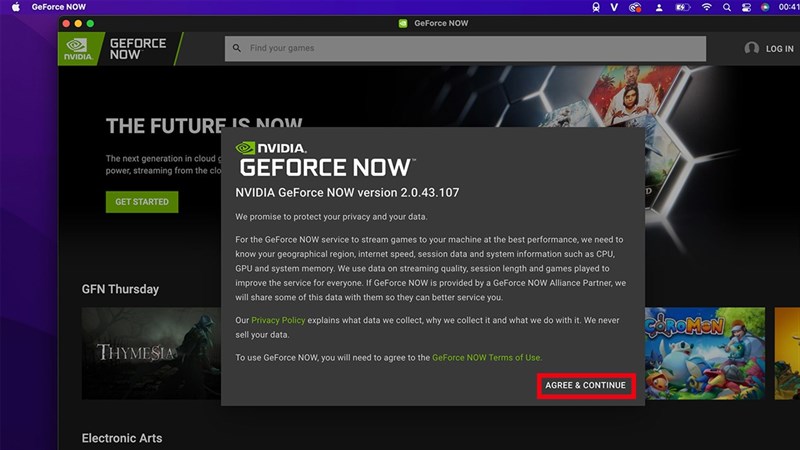Focus the Find your games search field
This screenshot has width=800, height=450.
[465, 48]
